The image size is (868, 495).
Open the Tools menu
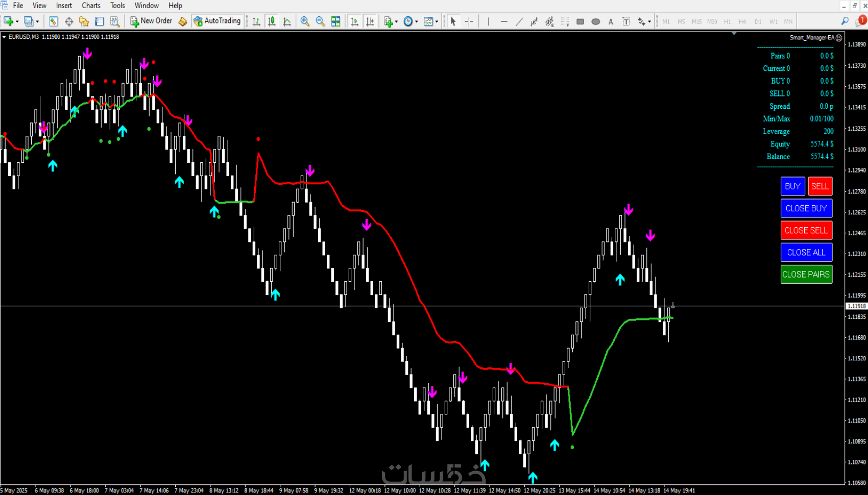click(117, 6)
